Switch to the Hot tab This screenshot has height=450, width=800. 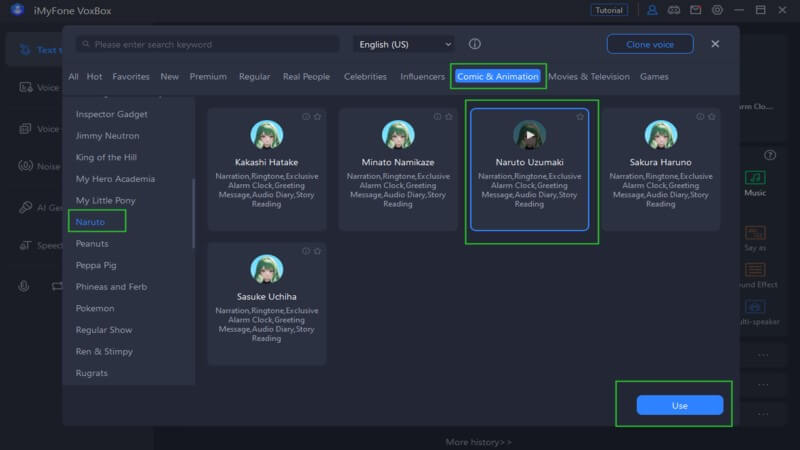coord(94,77)
